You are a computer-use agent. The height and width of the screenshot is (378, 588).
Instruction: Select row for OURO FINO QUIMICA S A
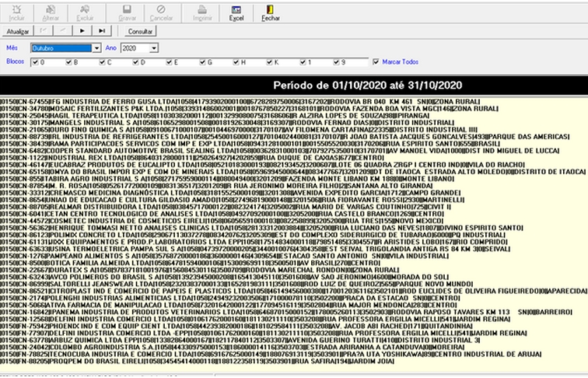coord(239,130)
